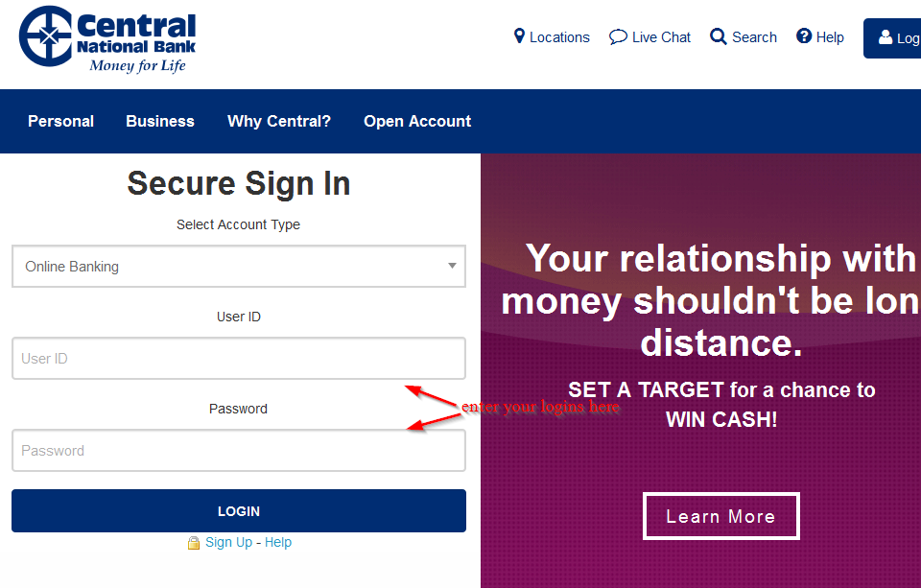Click the Help question mark icon

[804, 35]
